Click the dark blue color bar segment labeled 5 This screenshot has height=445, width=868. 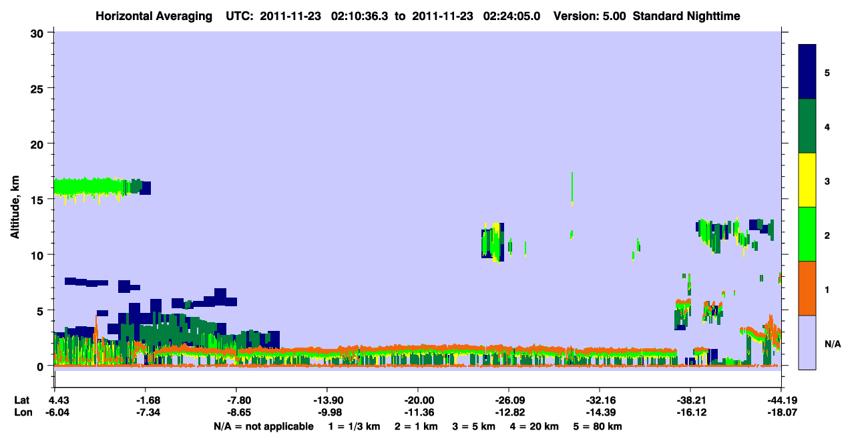pos(807,72)
